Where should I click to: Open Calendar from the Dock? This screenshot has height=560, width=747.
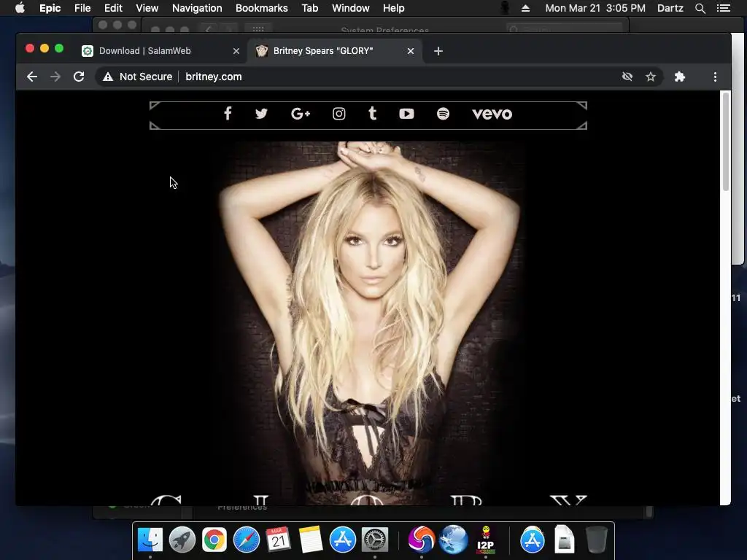(278, 540)
